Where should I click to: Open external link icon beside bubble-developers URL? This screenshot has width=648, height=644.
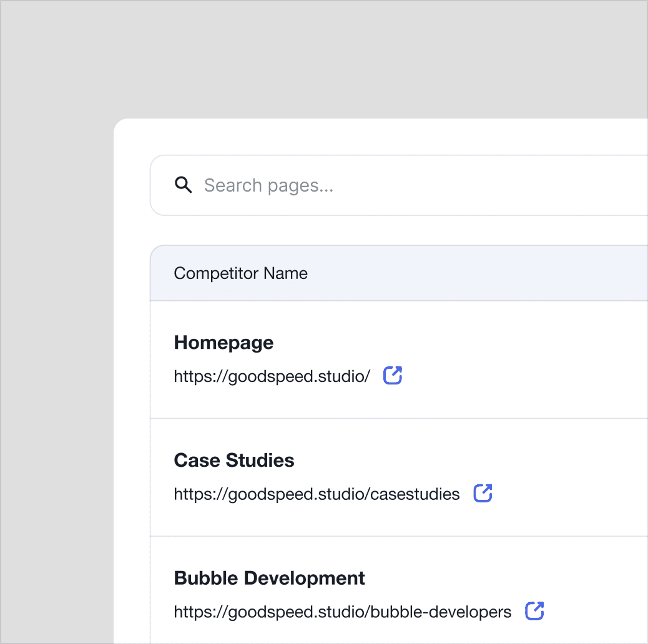tap(534, 611)
